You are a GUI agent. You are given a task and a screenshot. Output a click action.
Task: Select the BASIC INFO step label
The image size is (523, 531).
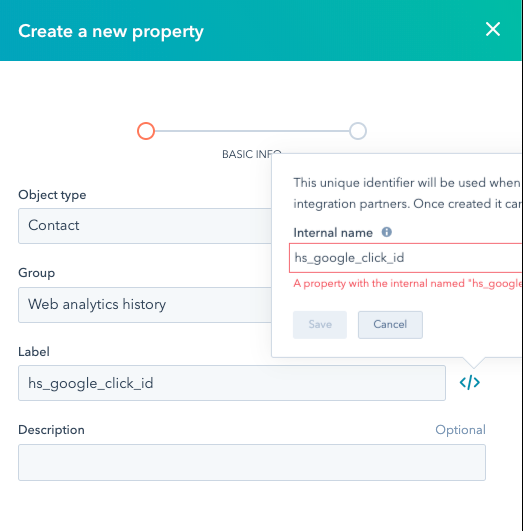tap(251, 154)
